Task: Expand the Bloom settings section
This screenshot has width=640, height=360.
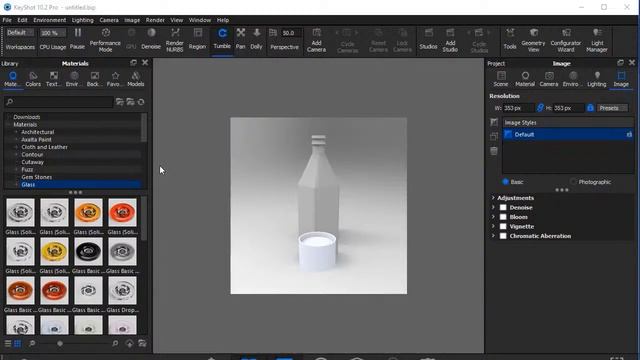Action: 493,217
